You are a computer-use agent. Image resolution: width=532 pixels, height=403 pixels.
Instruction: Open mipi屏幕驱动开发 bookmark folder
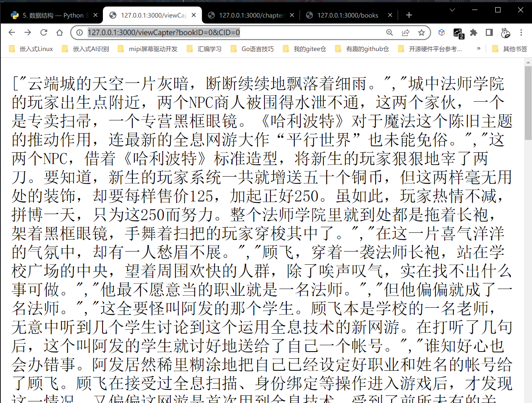click(x=147, y=49)
